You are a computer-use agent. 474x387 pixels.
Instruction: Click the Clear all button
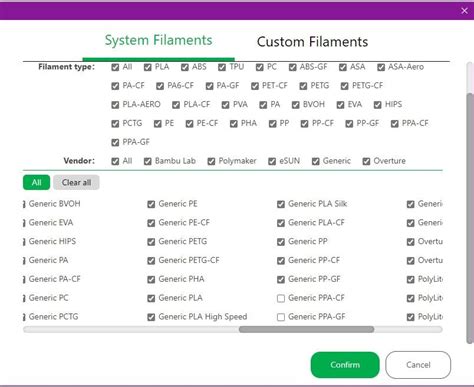point(76,182)
